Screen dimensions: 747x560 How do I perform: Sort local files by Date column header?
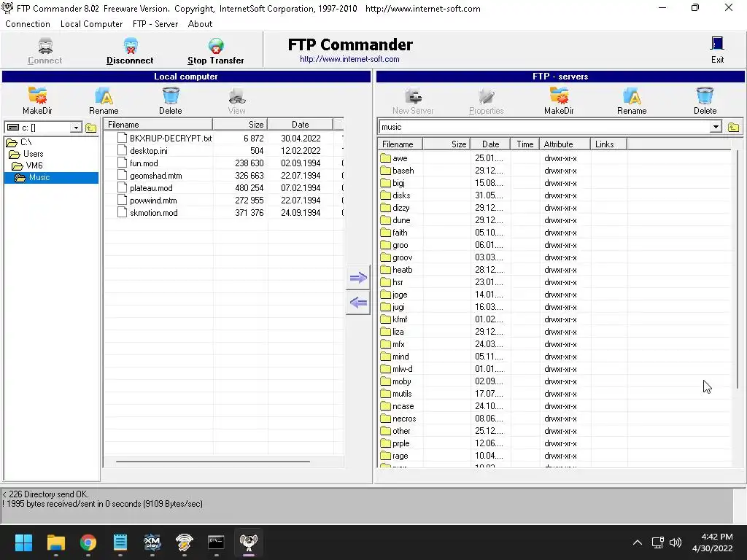click(x=300, y=124)
